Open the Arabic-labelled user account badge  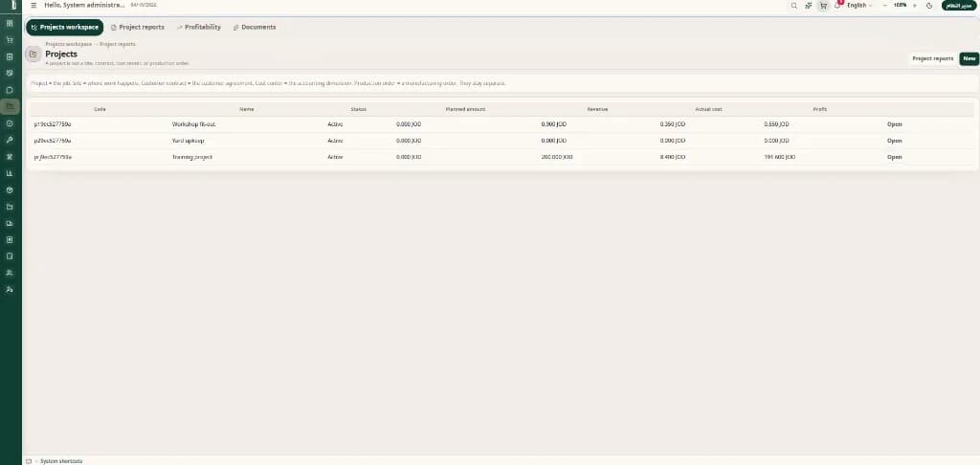coord(959,5)
